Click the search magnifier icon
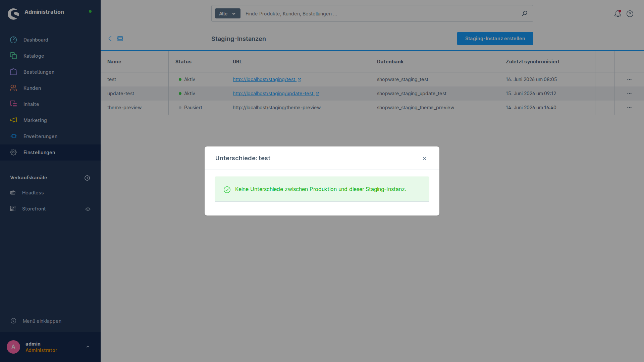Viewport: 644px width, 362px height. [x=525, y=13]
